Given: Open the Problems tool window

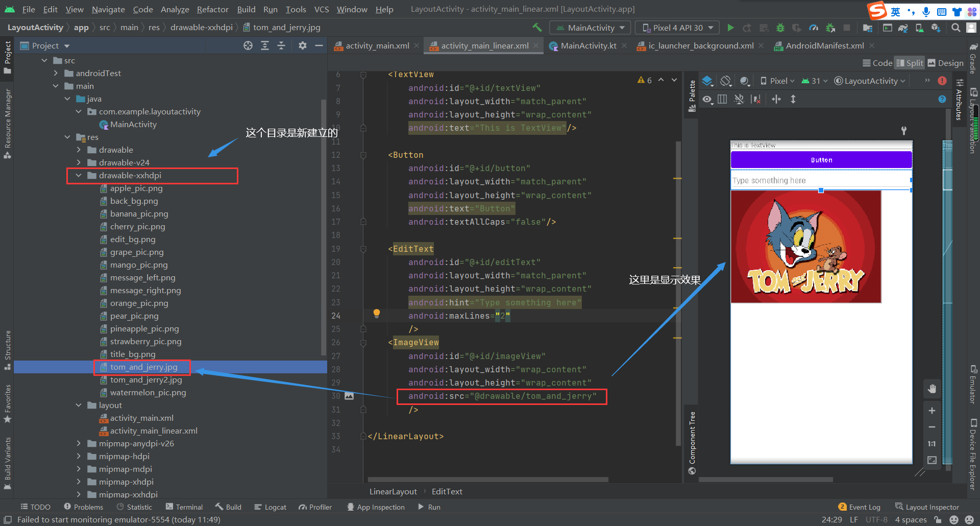Looking at the screenshot, I should (x=83, y=507).
